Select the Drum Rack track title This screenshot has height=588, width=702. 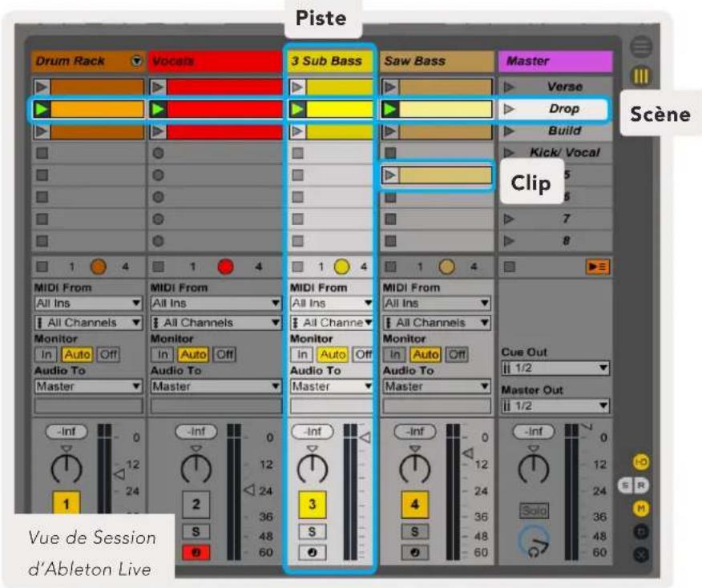point(70,61)
